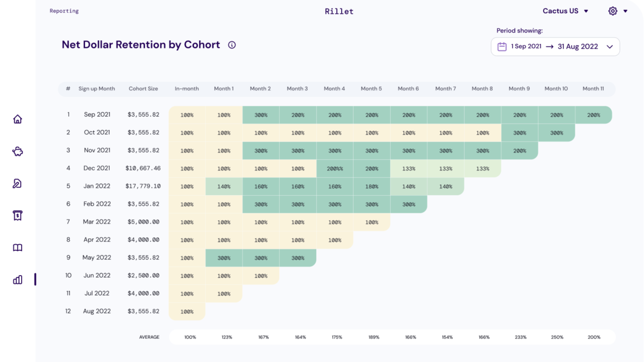Click the bar chart reporting icon

pos(17,280)
